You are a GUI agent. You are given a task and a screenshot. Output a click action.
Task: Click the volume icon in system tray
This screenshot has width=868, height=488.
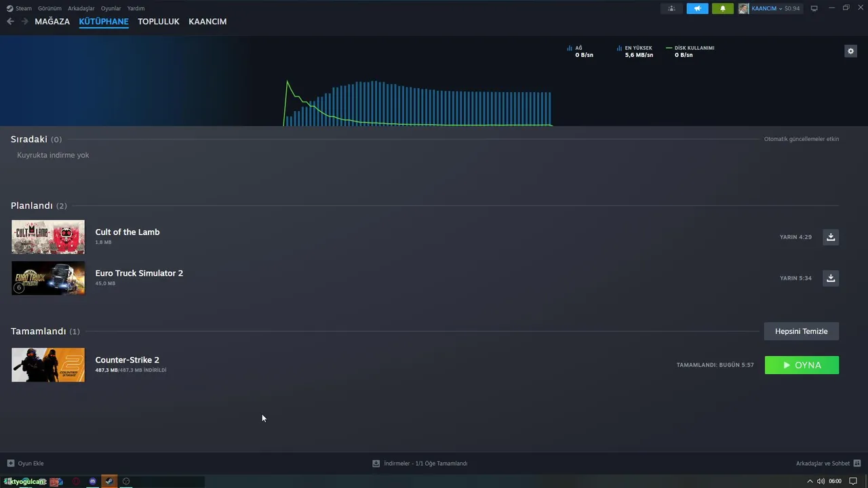coord(821,481)
